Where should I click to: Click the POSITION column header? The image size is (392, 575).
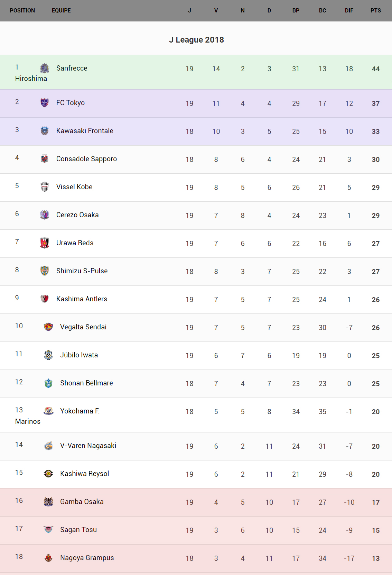tap(22, 11)
